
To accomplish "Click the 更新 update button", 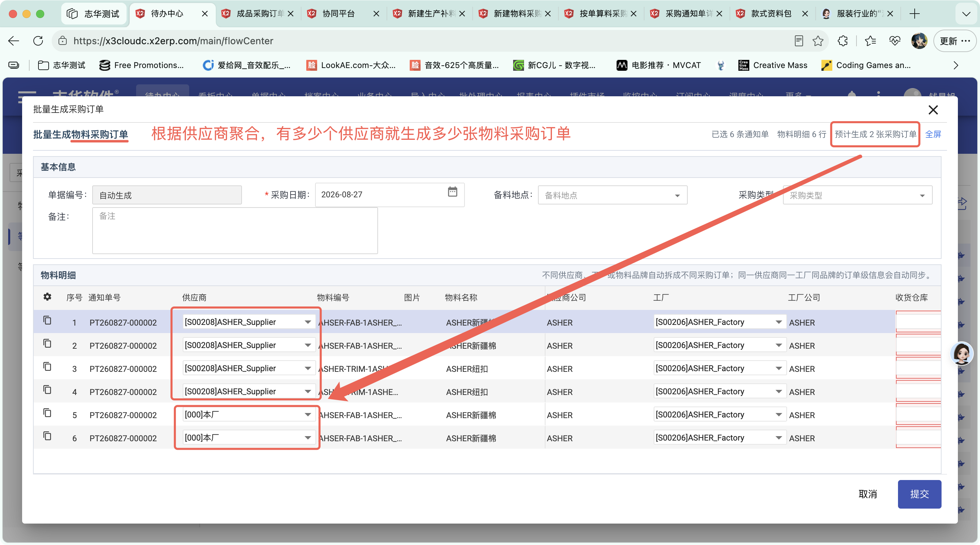I will [954, 41].
